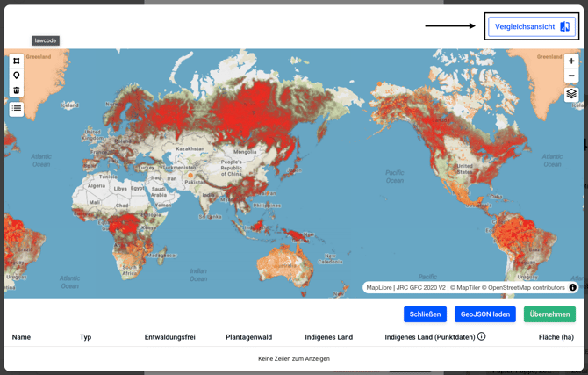The image size is (588, 375).
Task: Sort by Fläche (ha) column header
Action: click(x=556, y=337)
